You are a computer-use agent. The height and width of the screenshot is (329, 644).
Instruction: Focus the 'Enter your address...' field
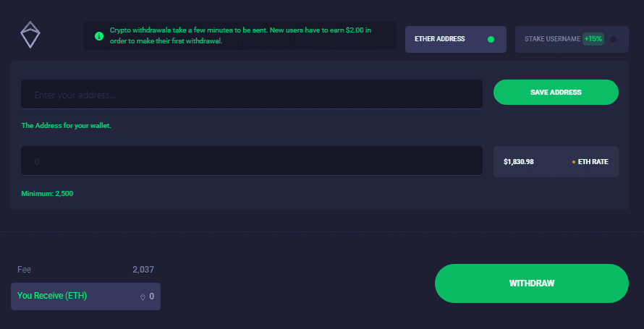click(252, 94)
